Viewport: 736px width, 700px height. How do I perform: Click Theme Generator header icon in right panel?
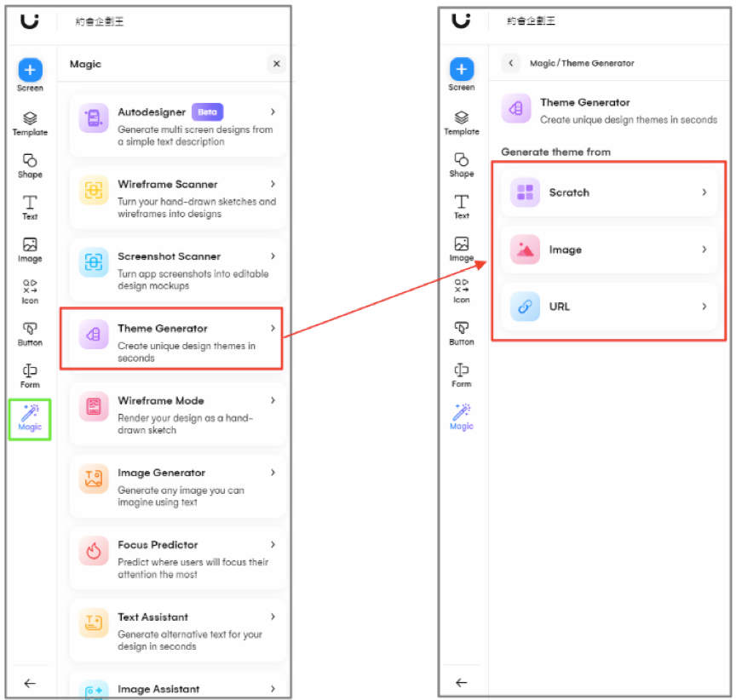point(516,108)
